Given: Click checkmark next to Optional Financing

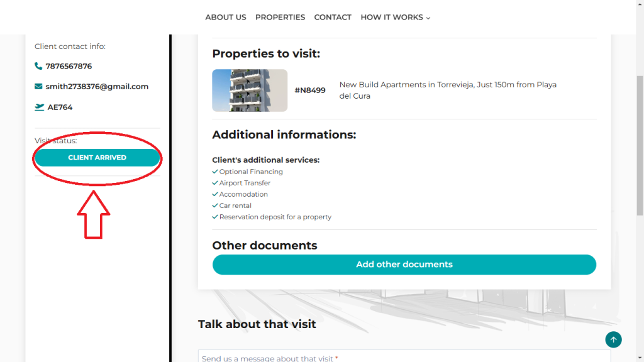Looking at the screenshot, I should [215, 172].
